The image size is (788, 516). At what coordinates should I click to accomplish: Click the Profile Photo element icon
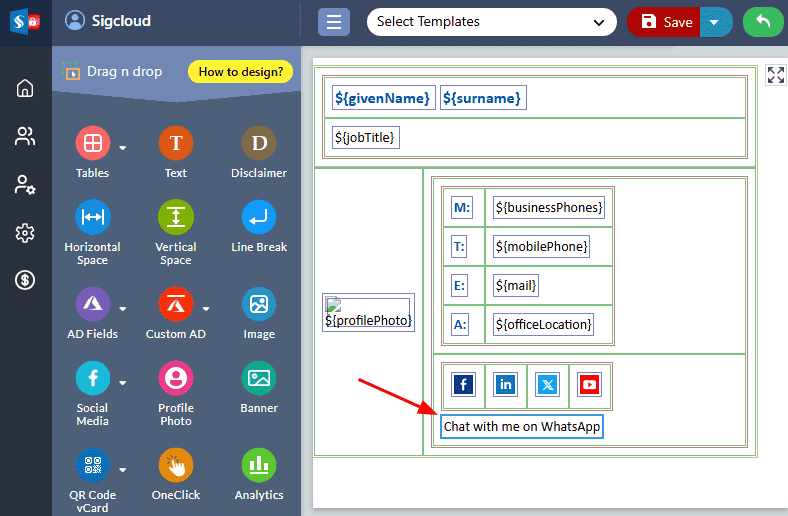(175, 379)
